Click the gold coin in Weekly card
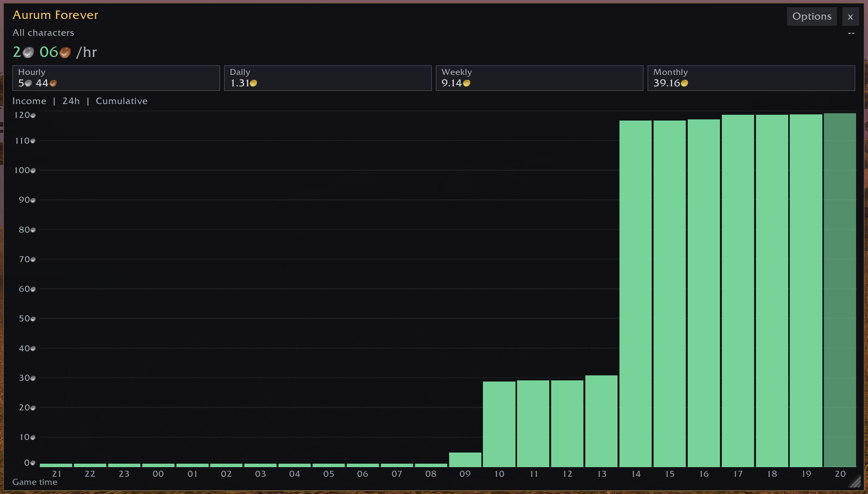The image size is (868, 494). [466, 83]
